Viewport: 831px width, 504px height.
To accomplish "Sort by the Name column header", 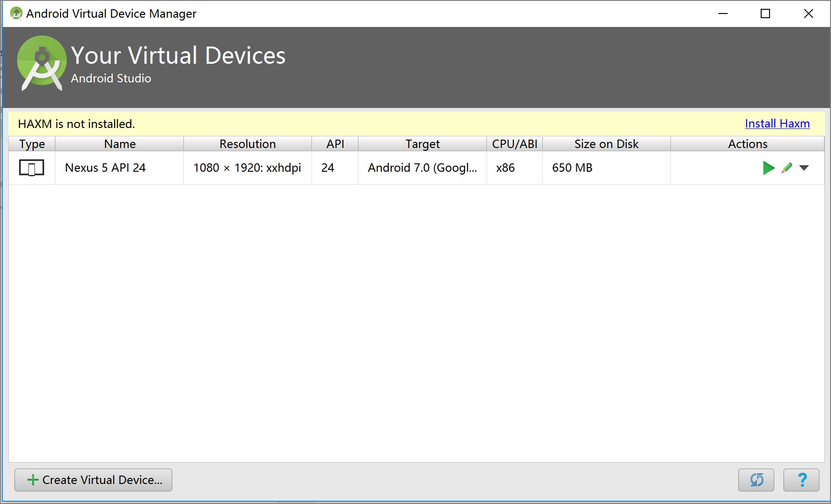I will click(x=120, y=144).
